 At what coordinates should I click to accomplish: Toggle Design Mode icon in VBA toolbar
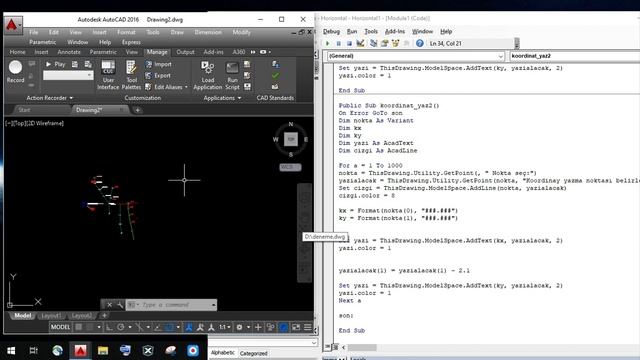click(360, 43)
